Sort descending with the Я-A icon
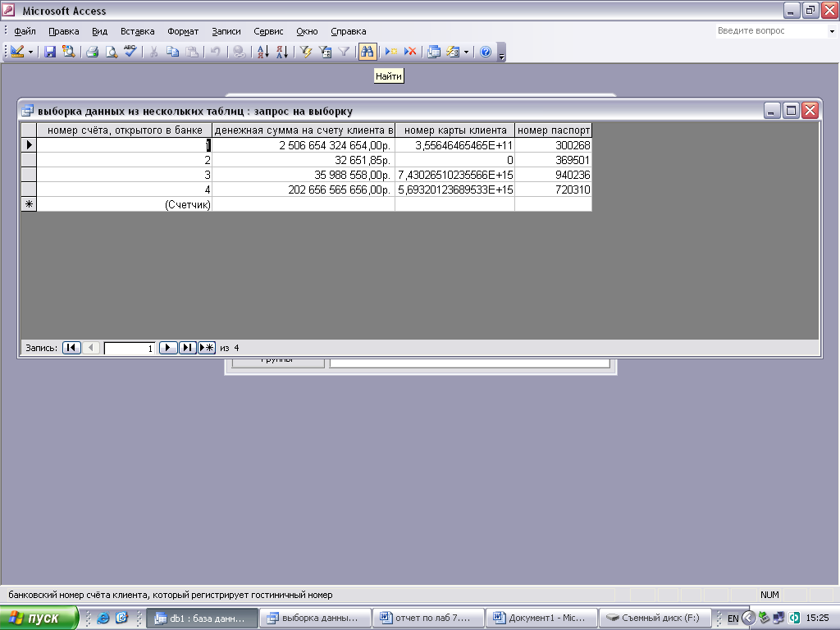 [282, 52]
